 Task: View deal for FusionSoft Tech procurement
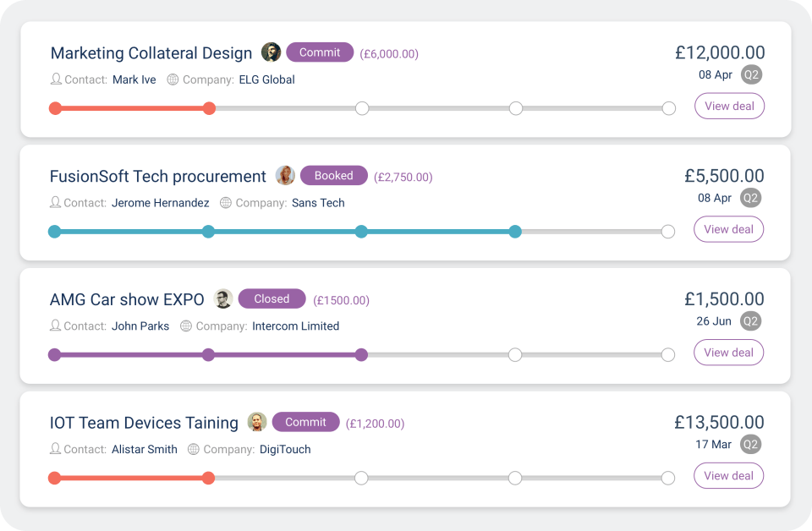[728, 229]
